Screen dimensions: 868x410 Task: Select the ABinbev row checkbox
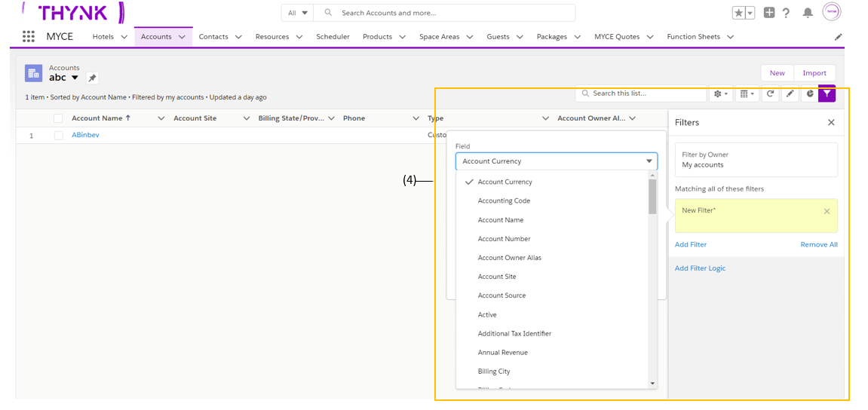pyautogui.click(x=58, y=136)
